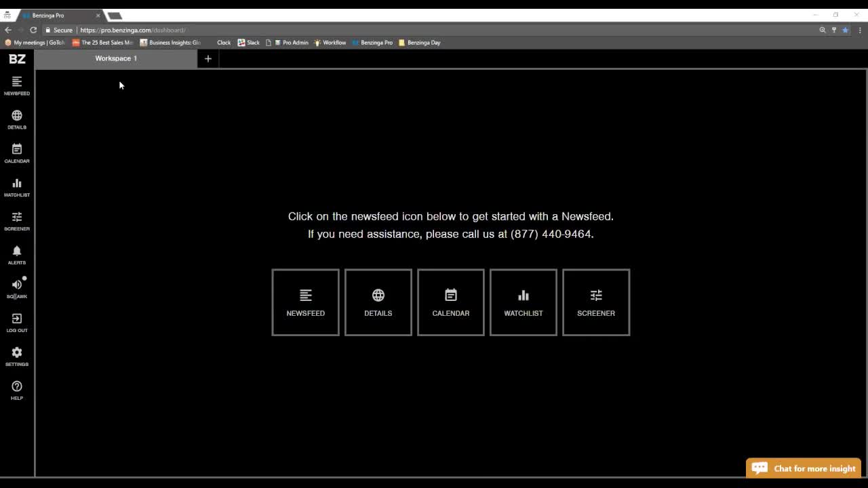
Task: Open Screener from the left sidebar
Action: 17,222
